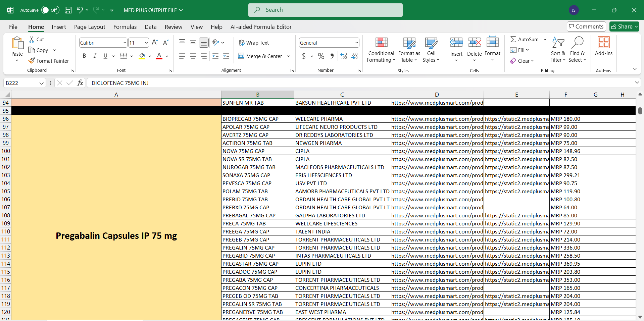Screen dimensions: 644x321
Task: Open the Clear dropdown
Action: click(x=522, y=61)
